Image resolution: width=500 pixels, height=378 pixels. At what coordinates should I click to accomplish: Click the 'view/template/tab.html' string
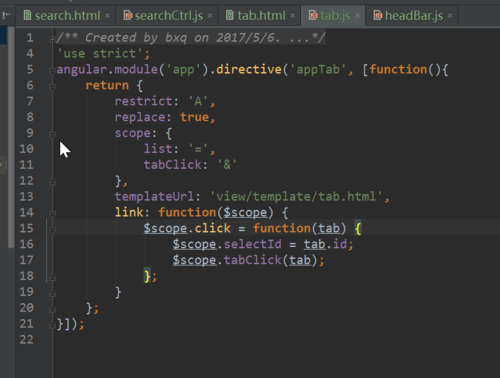pos(296,196)
